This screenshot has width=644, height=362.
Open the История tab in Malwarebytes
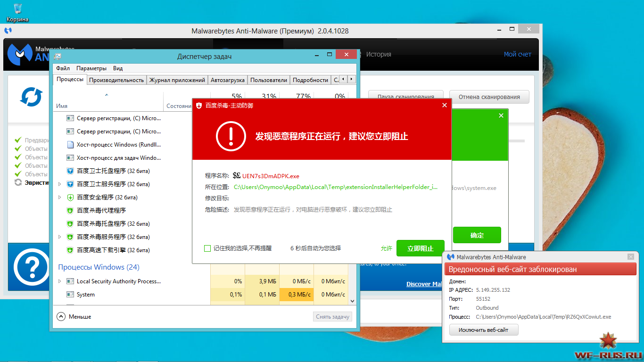379,54
